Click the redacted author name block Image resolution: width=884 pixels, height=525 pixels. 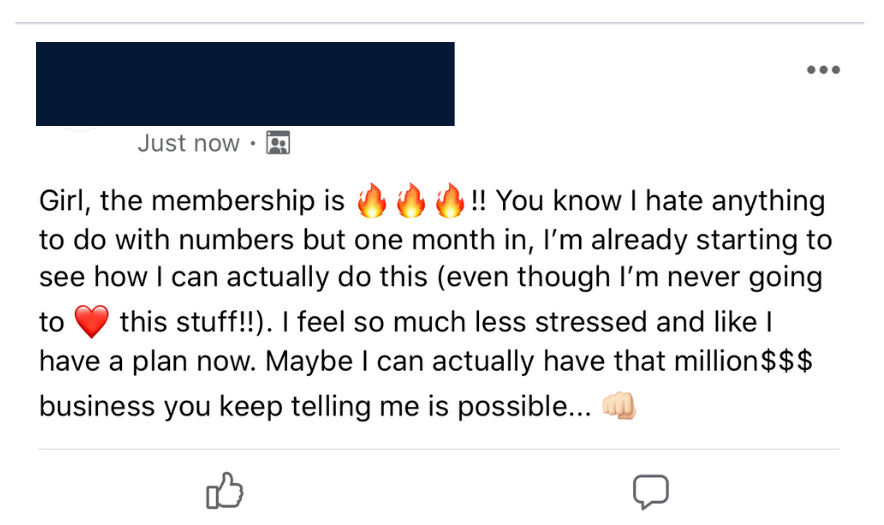coord(245,83)
